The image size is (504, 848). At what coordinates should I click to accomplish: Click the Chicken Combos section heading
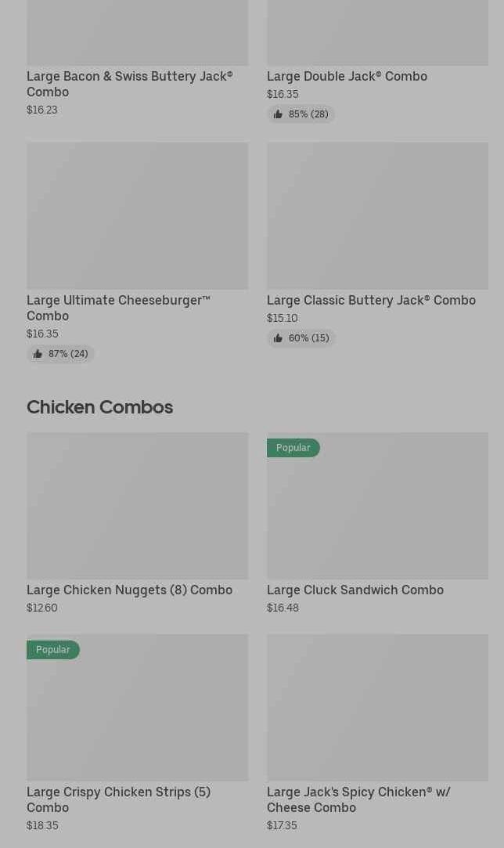99,406
